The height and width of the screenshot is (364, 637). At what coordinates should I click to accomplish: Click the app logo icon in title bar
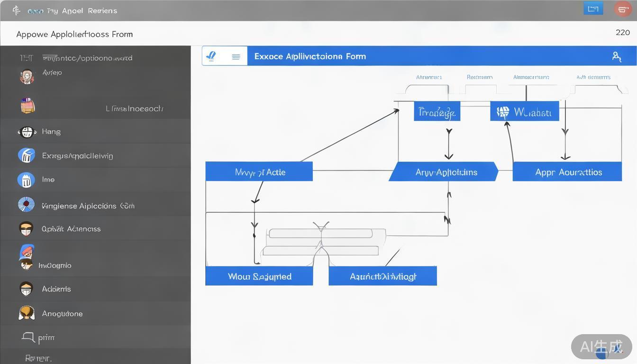17,10
